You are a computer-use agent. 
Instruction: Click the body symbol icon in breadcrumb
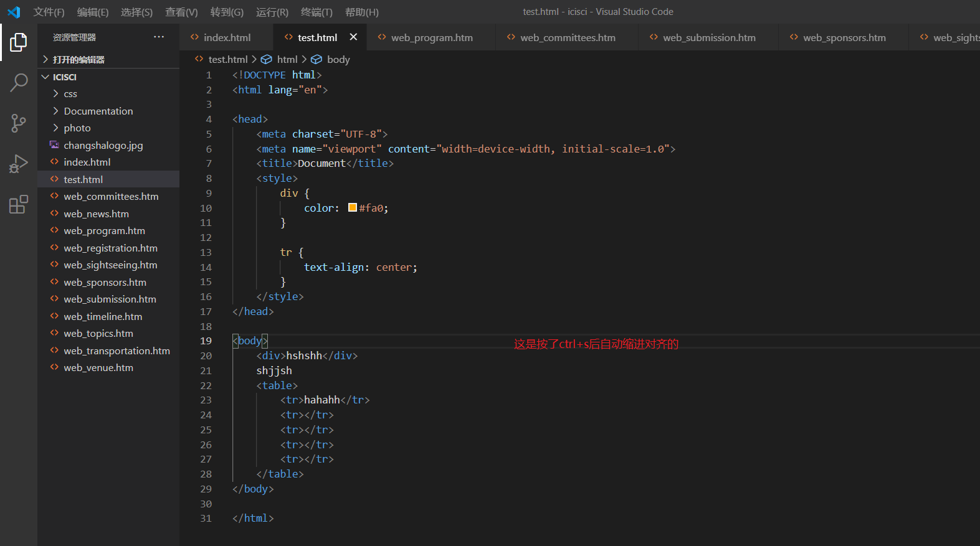click(316, 59)
